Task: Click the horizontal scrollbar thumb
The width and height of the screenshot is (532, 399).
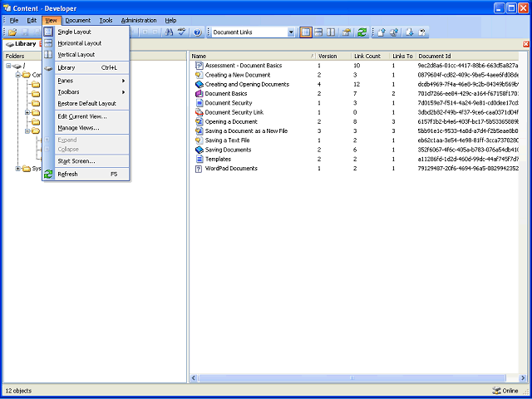Action: point(352,378)
